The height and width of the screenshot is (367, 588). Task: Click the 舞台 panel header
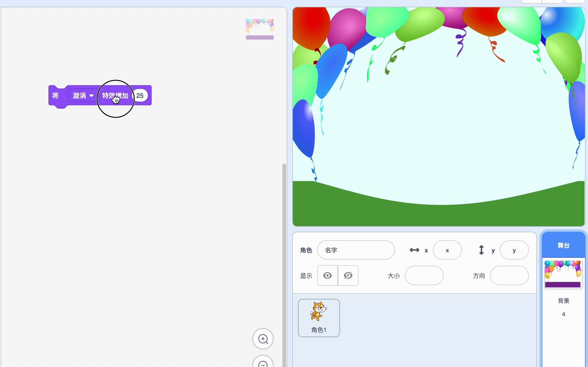coord(563,245)
